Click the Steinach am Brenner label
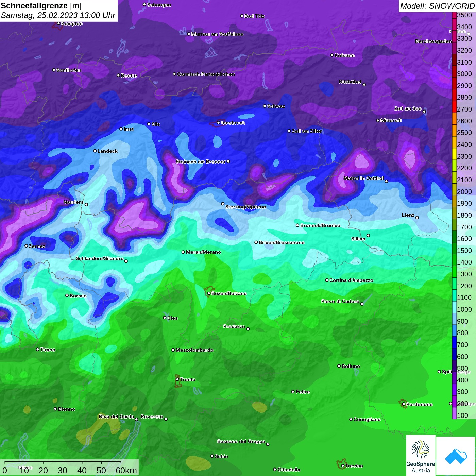The height and width of the screenshot is (476, 476). (201, 161)
